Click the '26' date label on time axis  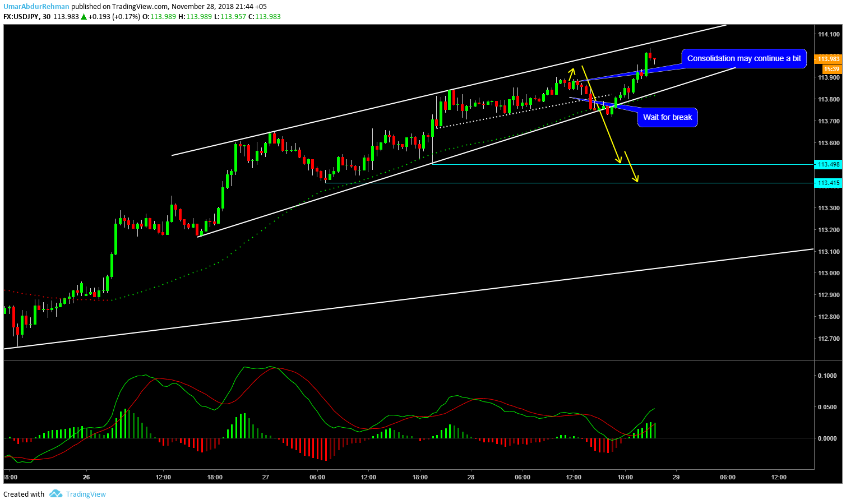click(86, 477)
